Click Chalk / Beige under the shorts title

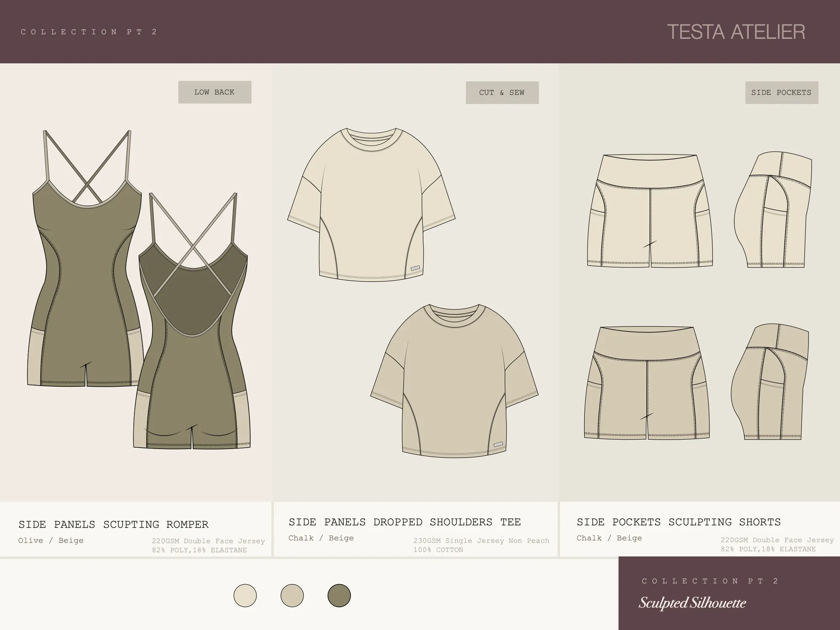[x=609, y=538]
